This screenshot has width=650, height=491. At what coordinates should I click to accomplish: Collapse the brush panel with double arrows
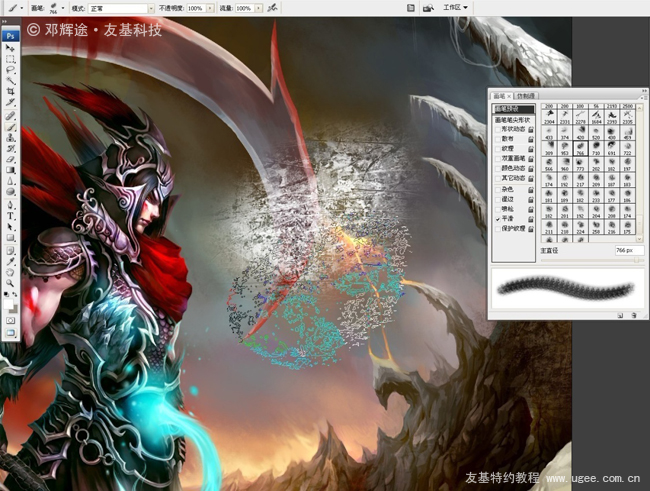(x=645, y=91)
